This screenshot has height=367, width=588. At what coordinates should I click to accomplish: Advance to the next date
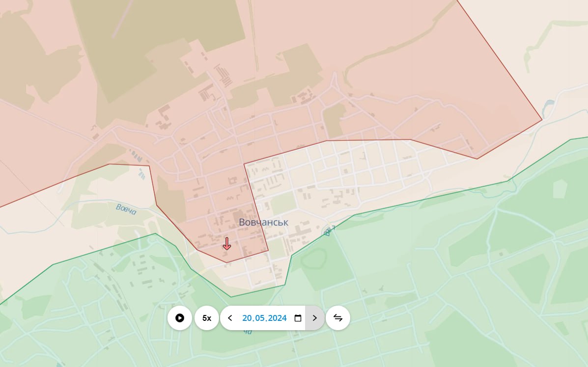click(x=315, y=318)
